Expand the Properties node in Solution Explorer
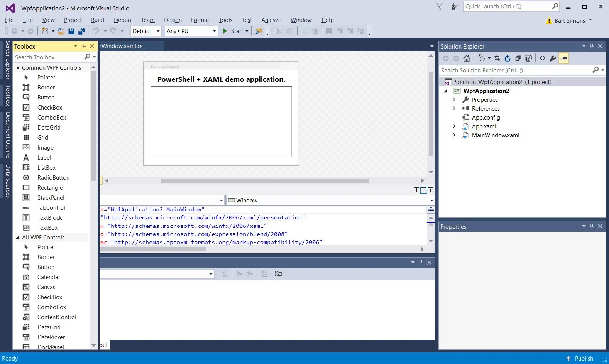Viewport: 609px width, 364px height. point(454,99)
